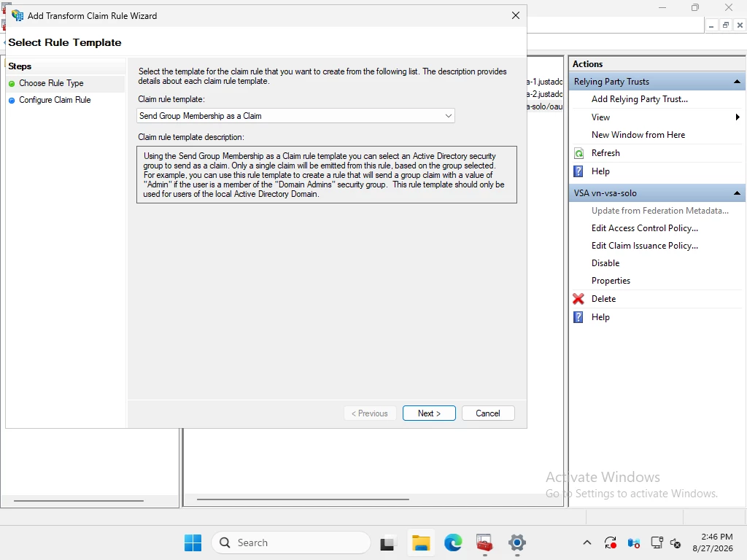Cancel the Add Transform Claim Rule Wizard

(x=488, y=413)
